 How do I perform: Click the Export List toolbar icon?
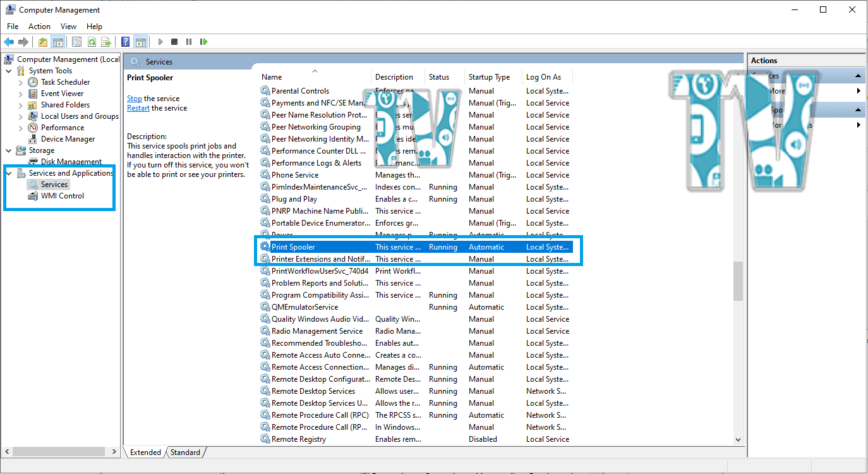[x=106, y=42]
